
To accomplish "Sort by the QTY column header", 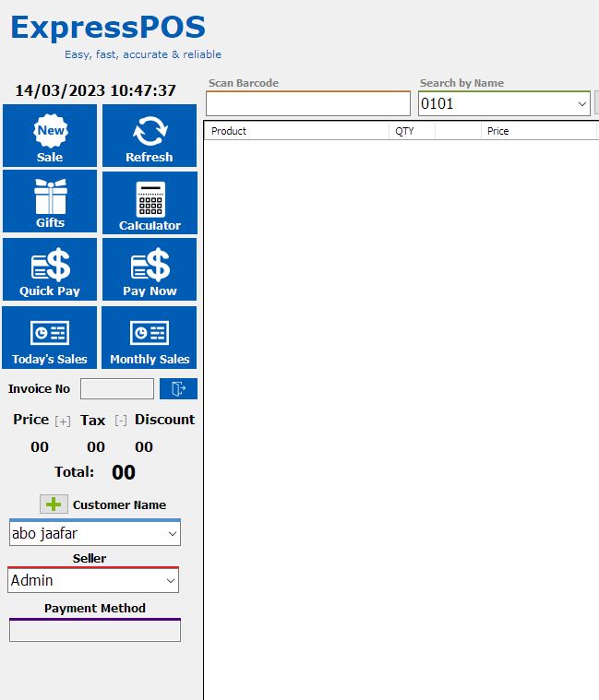I will (412, 131).
